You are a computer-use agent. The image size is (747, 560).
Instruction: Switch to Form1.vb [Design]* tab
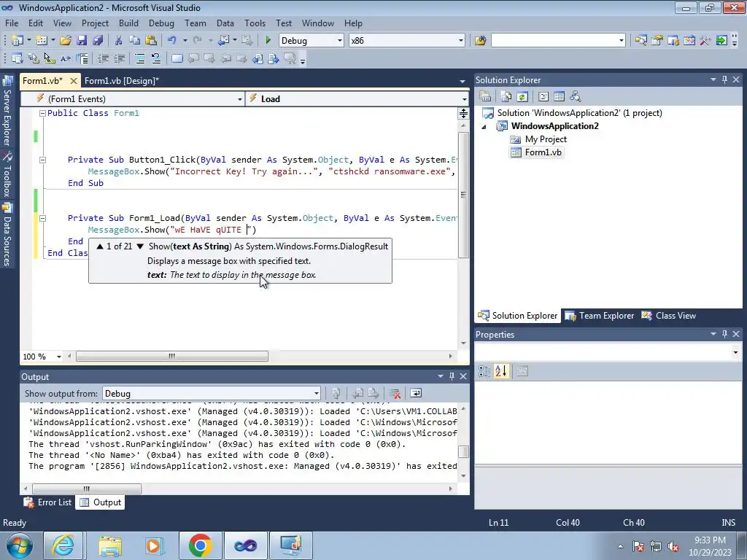click(122, 80)
